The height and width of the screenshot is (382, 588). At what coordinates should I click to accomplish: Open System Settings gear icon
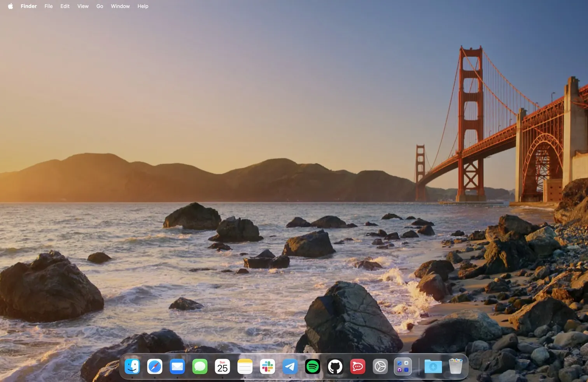(x=380, y=366)
